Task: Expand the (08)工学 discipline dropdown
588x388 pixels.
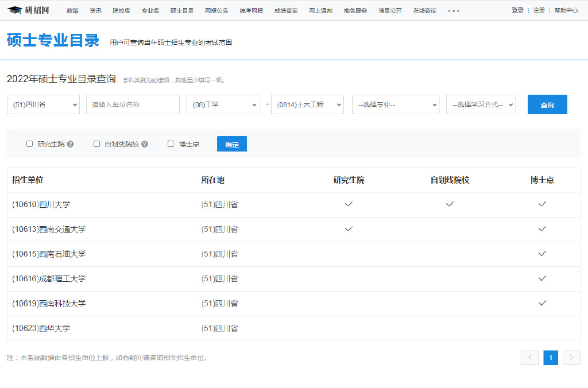Action: click(x=222, y=104)
